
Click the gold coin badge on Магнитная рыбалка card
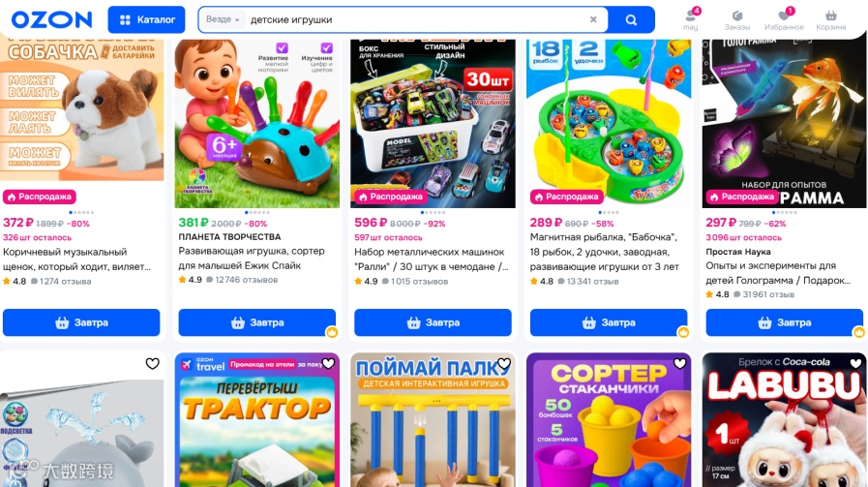tap(683, 332)
